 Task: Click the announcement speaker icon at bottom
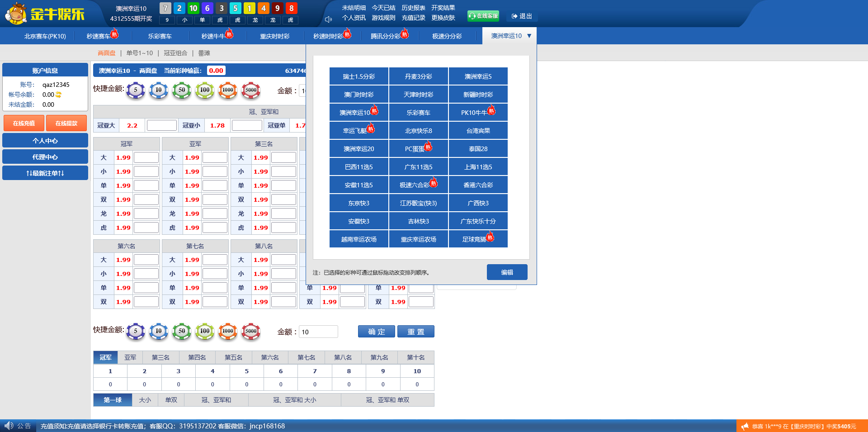(x=9, y=426)
